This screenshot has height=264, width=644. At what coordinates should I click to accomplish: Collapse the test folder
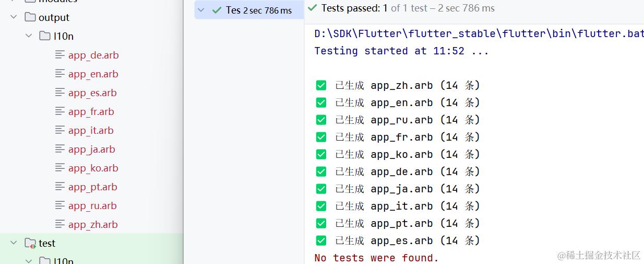coord(14,243)
